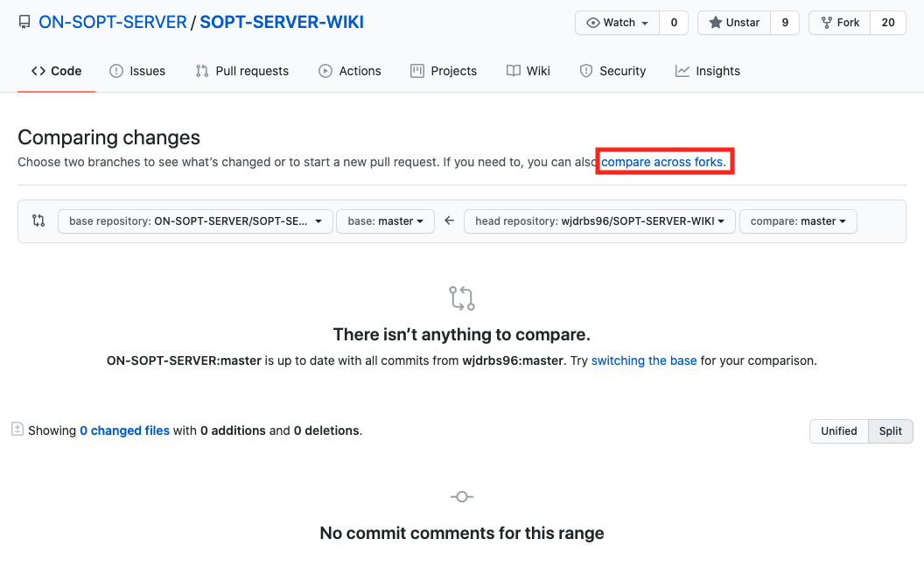The image size is (924, 581).
Task: Click the commit icon above No commit comments
Action: click(x=462, y=497)
